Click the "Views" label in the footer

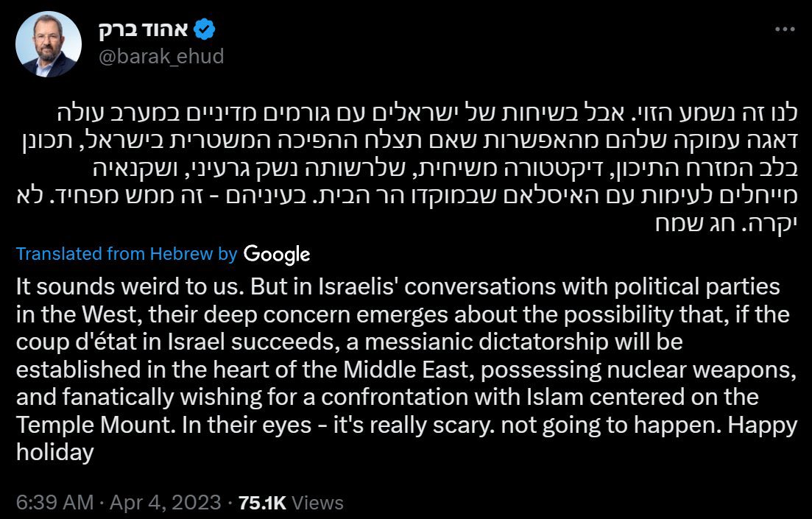click(319, 503)
